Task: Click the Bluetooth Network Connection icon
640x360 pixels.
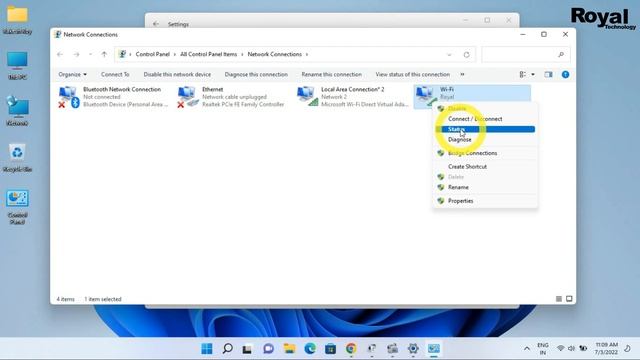Action: [68, 97]
